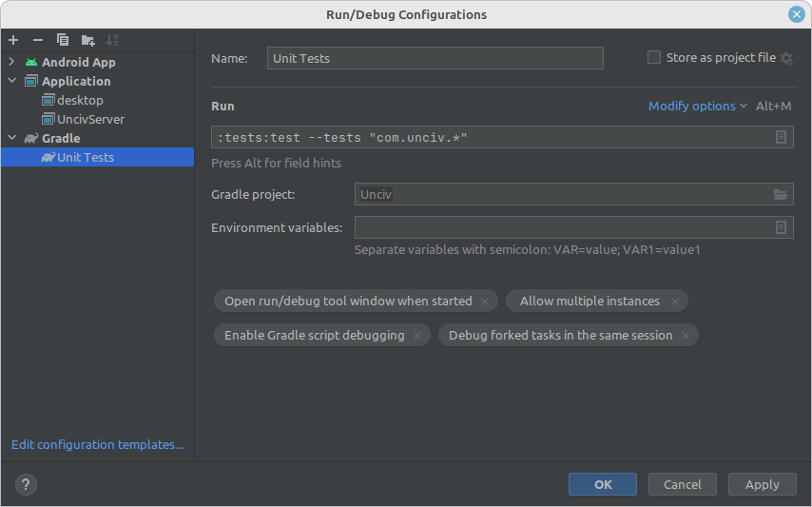Open the project file storage settings gear
This screenshot has width=812, height=507.
tap(786, 58)
